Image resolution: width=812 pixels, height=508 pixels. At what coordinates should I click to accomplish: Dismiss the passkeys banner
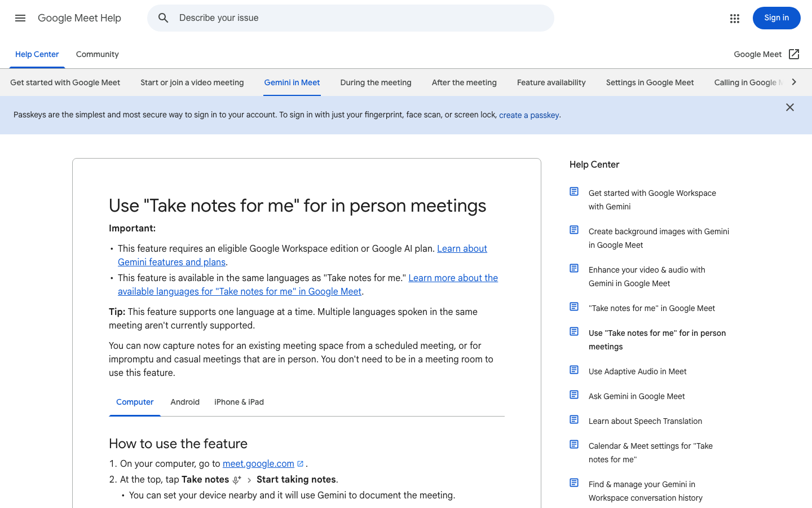tap(790, 107)
